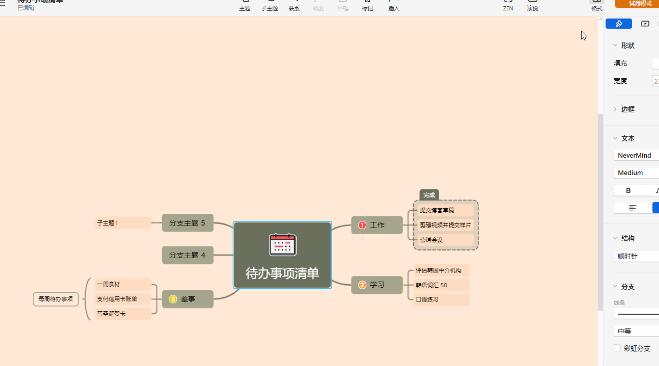Viewport: 659px width, 366px height.
Task: Open the NeverMind font dropdown
Action: 636,155
